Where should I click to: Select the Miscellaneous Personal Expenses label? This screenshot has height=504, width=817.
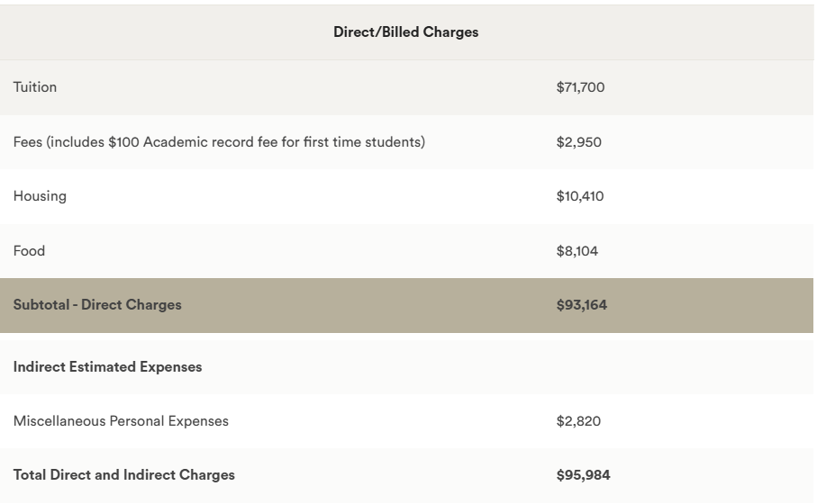coord(121,421)
